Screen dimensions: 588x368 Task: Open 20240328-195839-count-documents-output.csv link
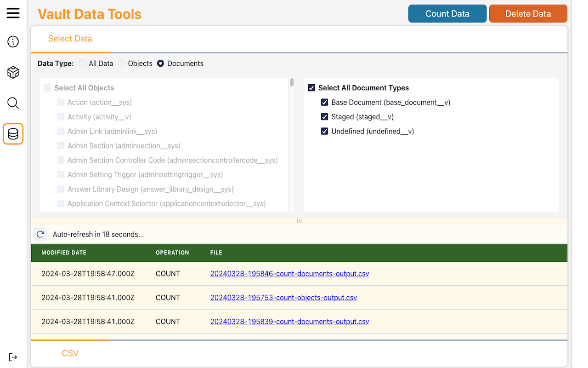tap(290, 322)
